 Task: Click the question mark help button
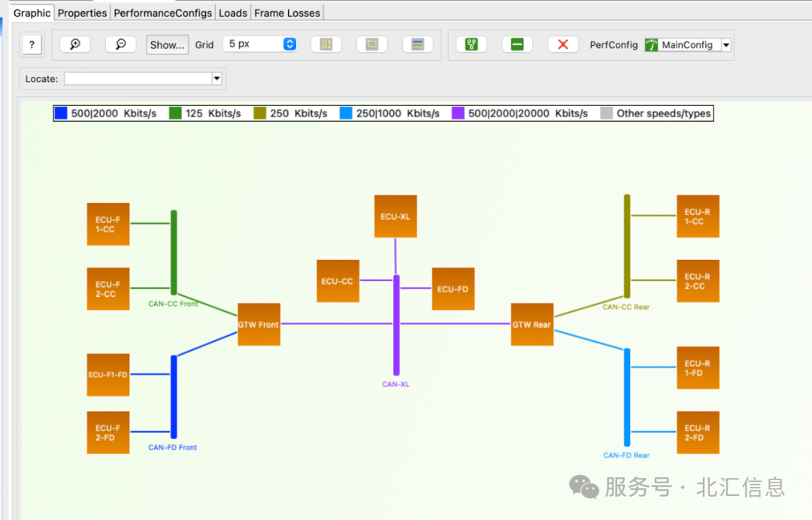tap(32, 44)
